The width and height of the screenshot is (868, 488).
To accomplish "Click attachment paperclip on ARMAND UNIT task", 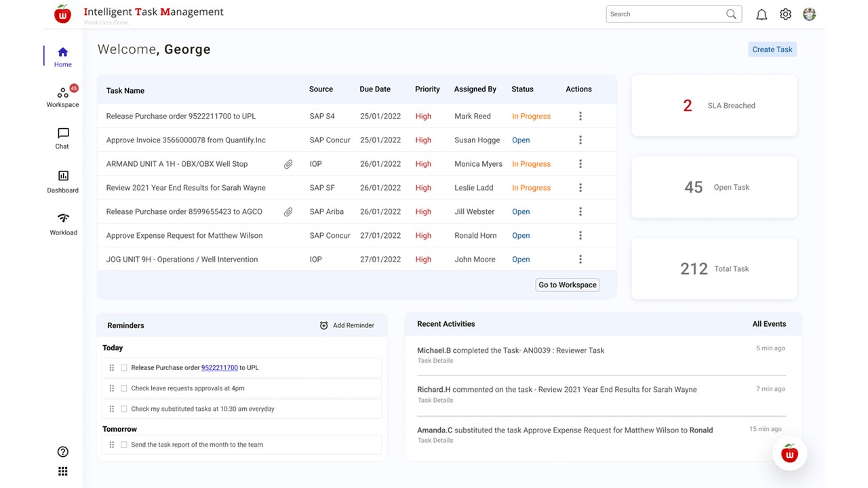I will [288, 164].
